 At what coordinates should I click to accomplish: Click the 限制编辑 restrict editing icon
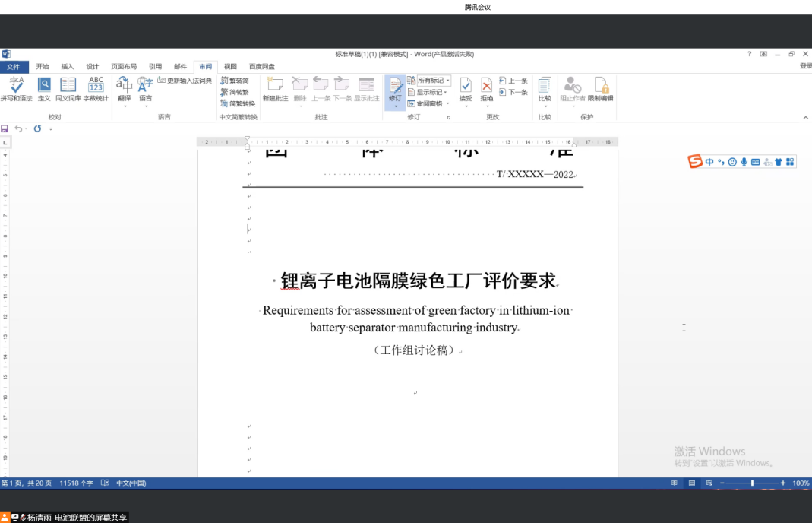pos(601,85)
